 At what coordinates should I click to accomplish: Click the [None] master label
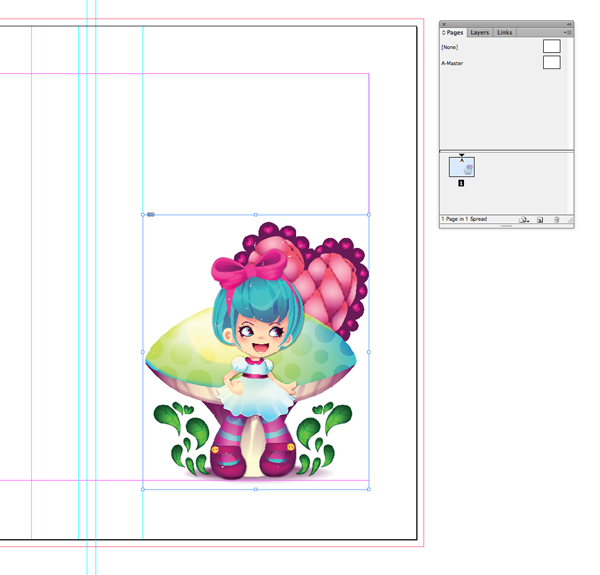(x=450, y=47)
